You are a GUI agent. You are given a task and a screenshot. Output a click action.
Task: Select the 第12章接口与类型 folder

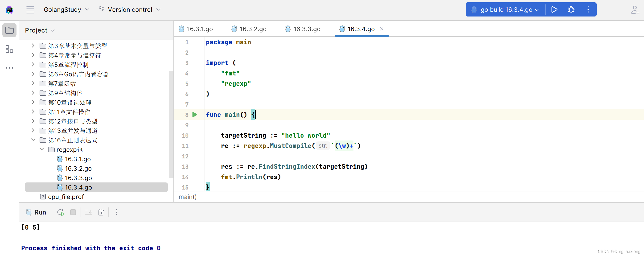coord(73,121)
